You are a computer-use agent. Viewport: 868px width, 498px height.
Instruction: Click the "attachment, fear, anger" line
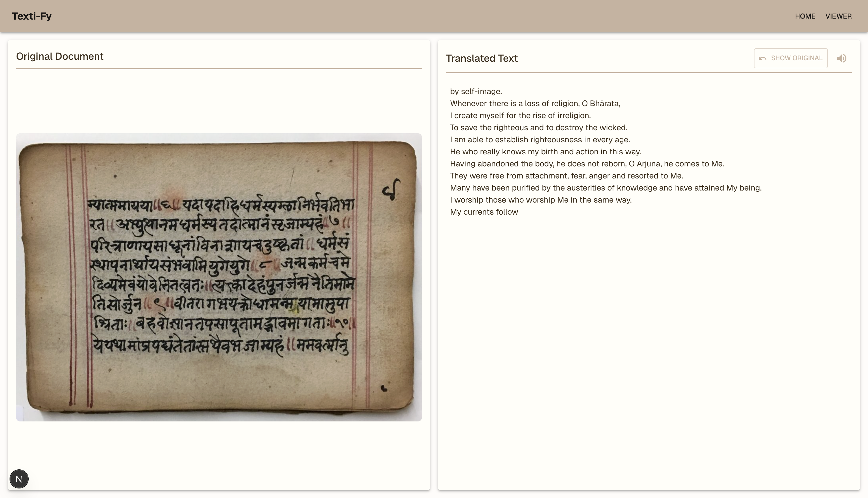566,176
